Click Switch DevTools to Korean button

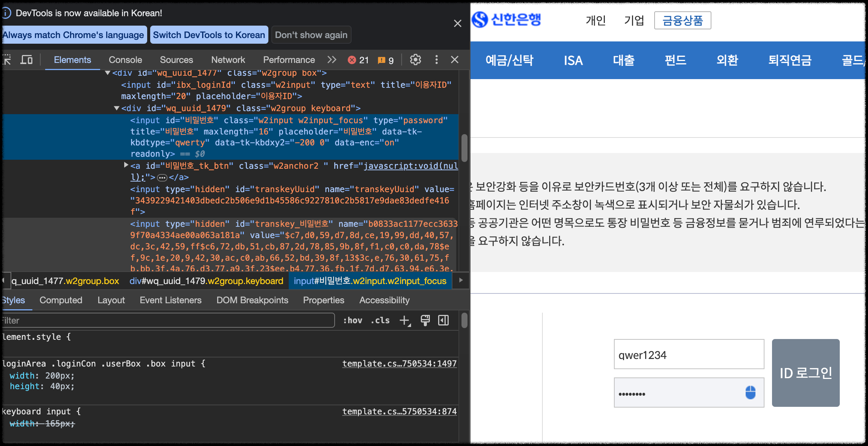point(209,35)
